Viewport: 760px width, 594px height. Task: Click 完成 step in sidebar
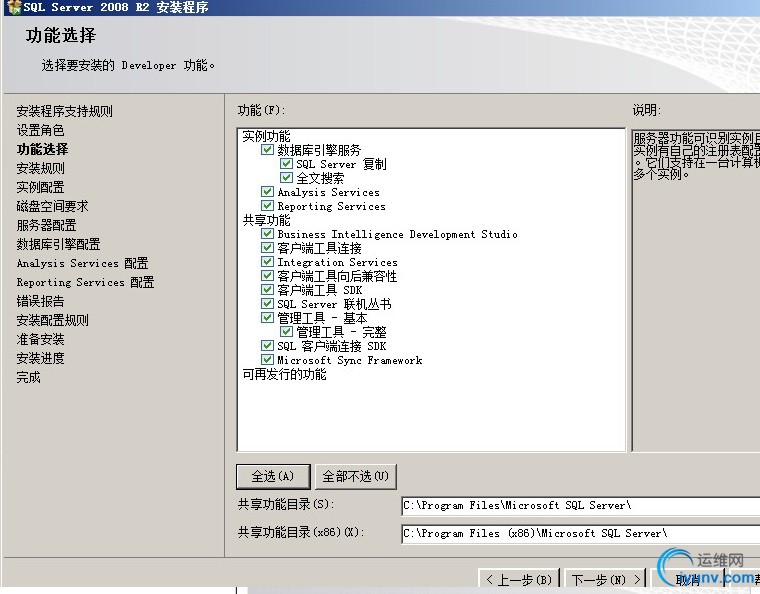click(28, 377)
